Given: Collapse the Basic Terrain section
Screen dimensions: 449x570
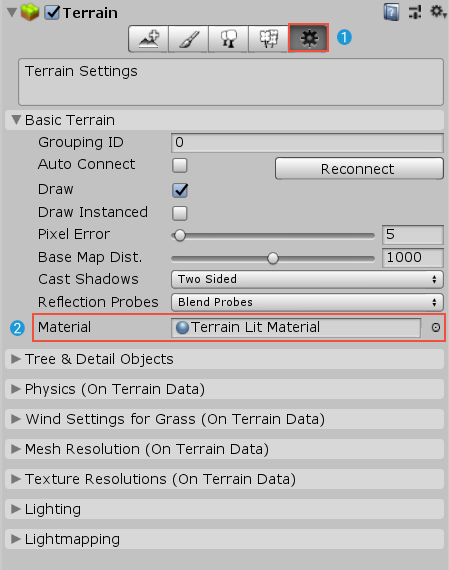Looking at the screenshot, I should (224, 120).
